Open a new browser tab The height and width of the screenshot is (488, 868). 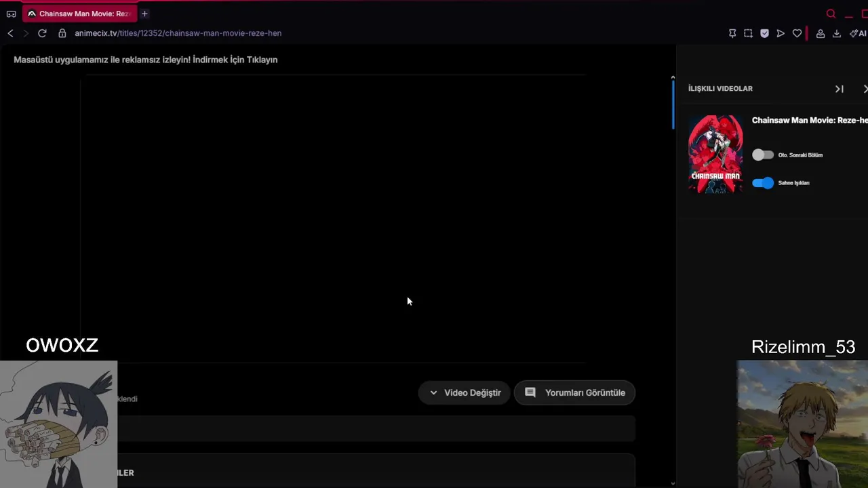pyautogui.click(x=144, y=14)
